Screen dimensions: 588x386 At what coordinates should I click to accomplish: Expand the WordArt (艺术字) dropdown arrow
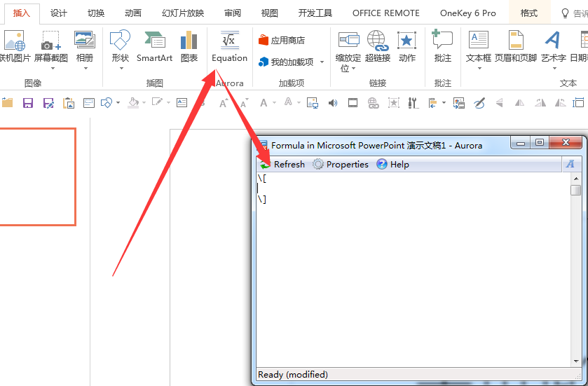pyautogui.click(x=554, y=68)
